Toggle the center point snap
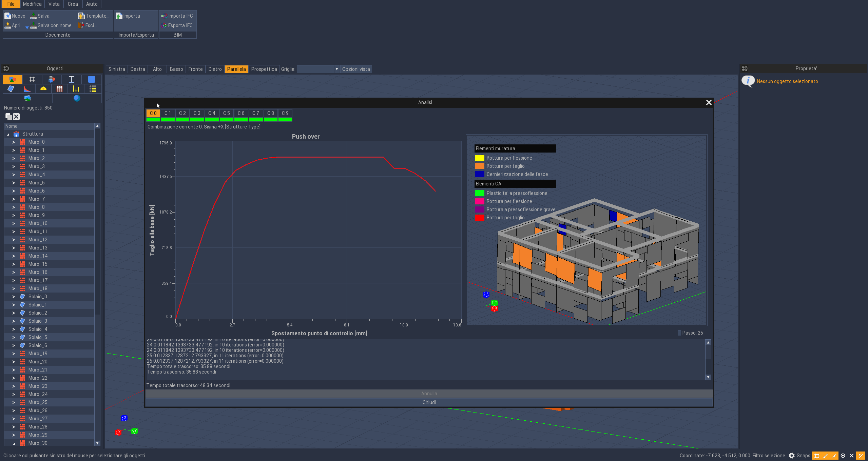The height and width of the screenshot is (461, 868). click(843, 456)
